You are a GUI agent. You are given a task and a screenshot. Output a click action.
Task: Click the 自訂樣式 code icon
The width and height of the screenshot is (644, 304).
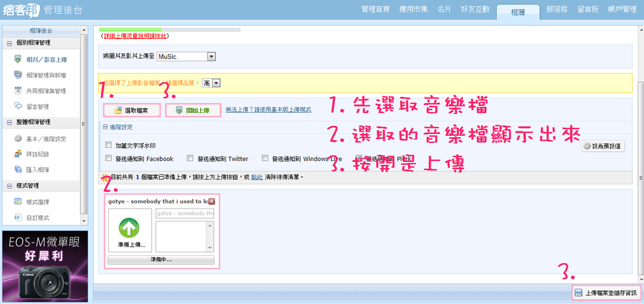coord(18,217)
